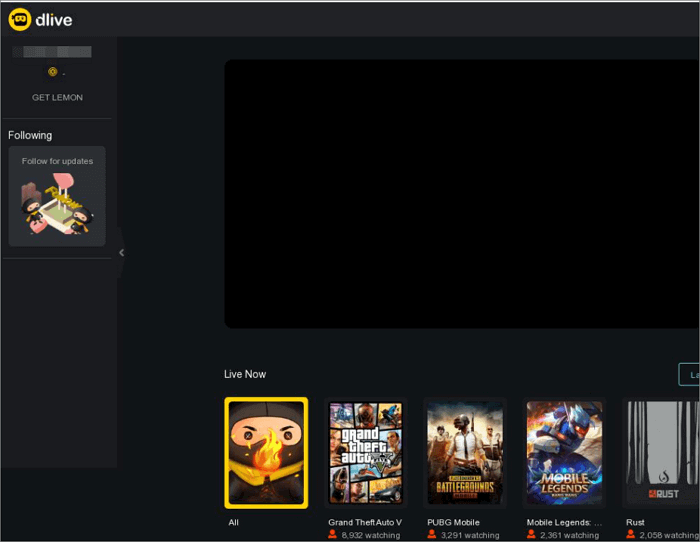Click the PUBG Mobile title text
The image size is (700, 542).
453,522
